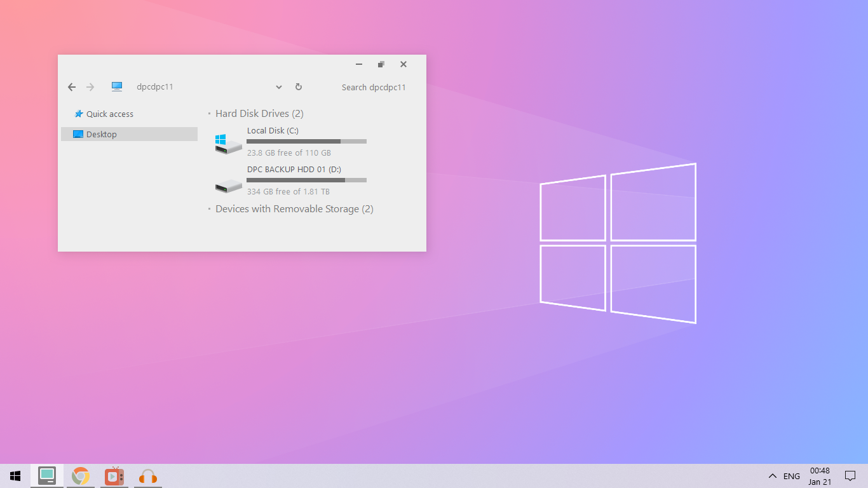
Task: Click the Desktop monitor icon in sidebar
Action: tap(78, 134)
